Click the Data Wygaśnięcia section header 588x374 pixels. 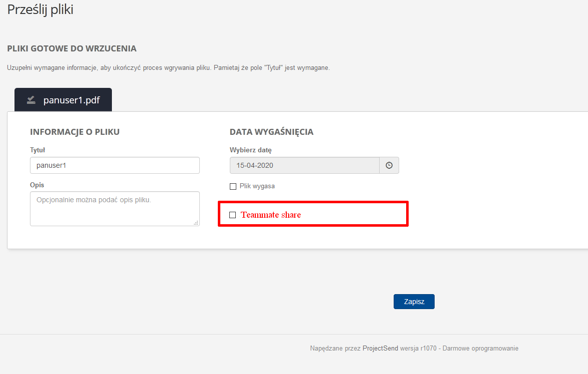click(x=271, y=131)
